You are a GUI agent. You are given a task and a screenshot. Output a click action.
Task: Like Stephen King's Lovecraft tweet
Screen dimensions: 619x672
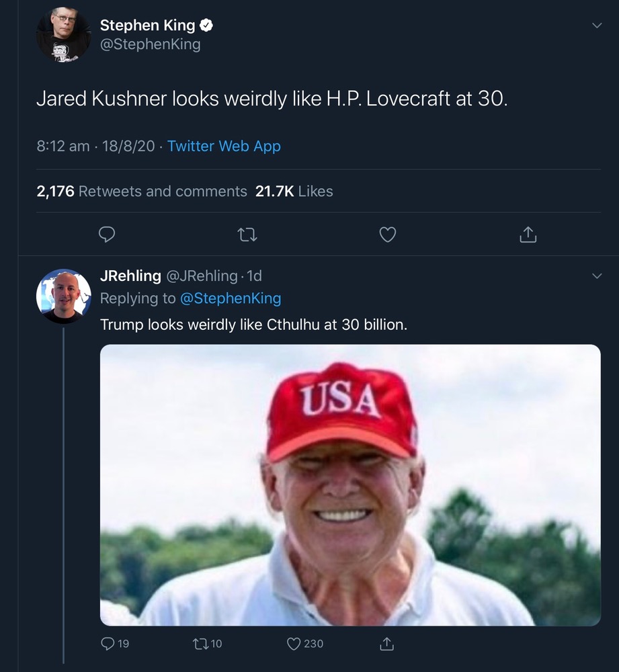pos(388,235)
